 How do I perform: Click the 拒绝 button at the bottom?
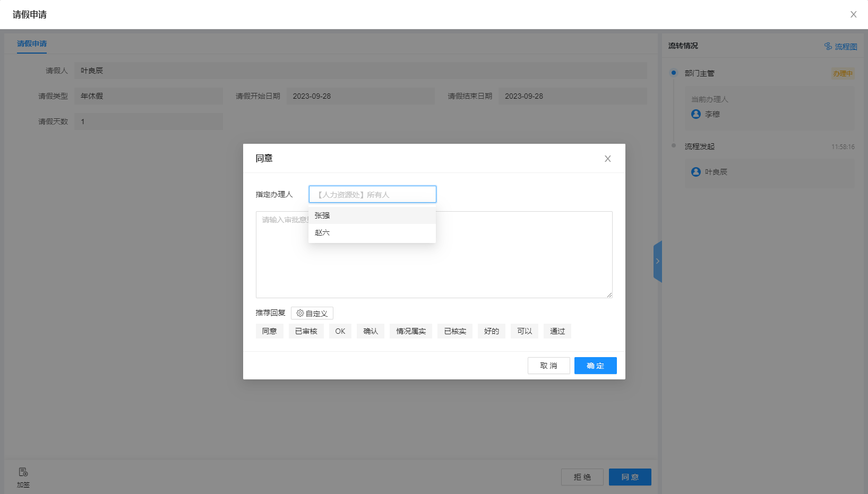point(582,477)
